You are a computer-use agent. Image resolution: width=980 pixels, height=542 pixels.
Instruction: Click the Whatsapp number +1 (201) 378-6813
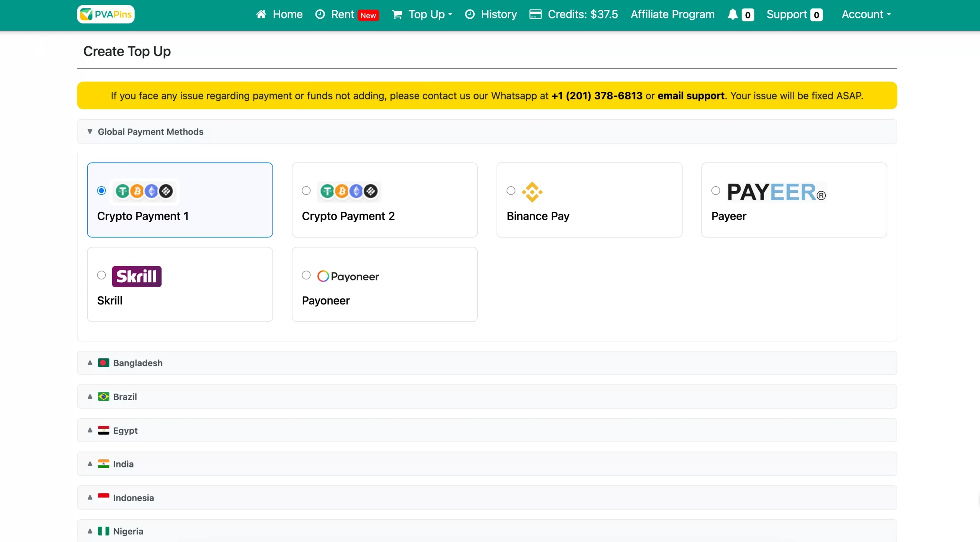click(597, 96)
